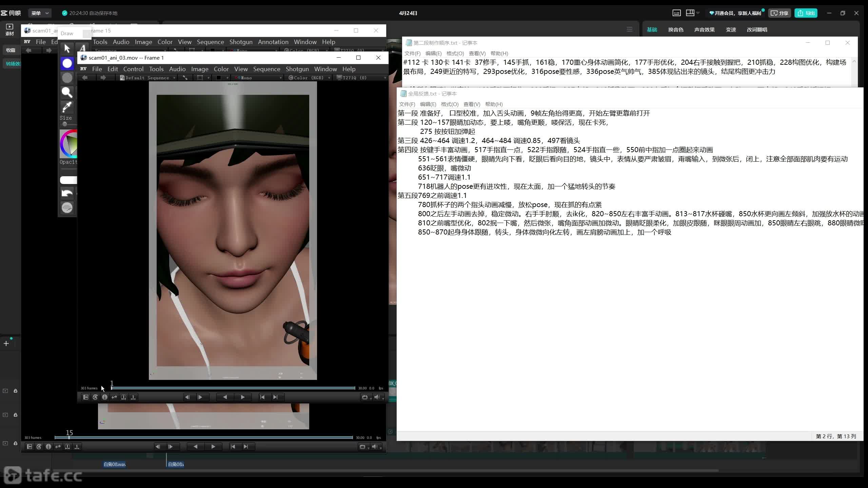Click the add track plus button in Jianying
The height and width of the screenshot is (488, 868).
click(x=6, y=344)
